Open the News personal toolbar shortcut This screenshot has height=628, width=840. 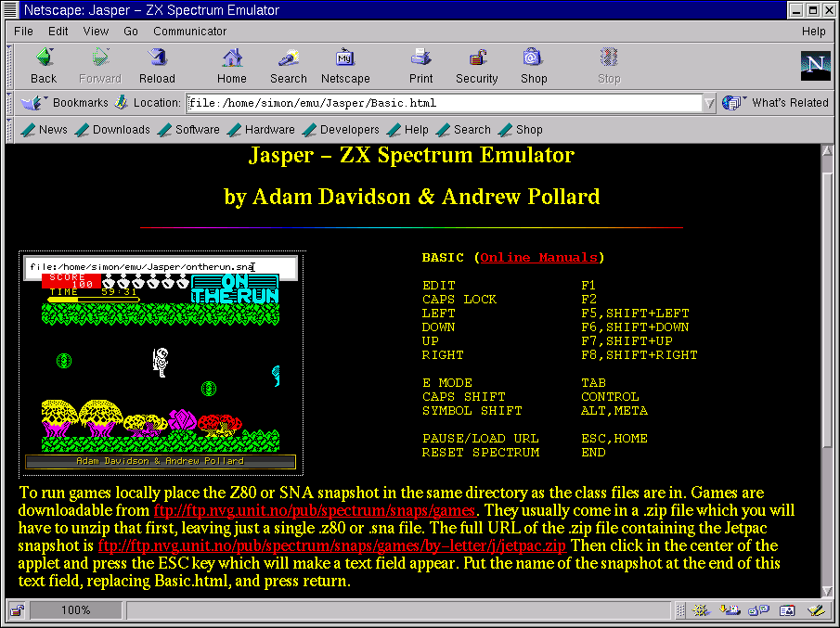(44, 130)
